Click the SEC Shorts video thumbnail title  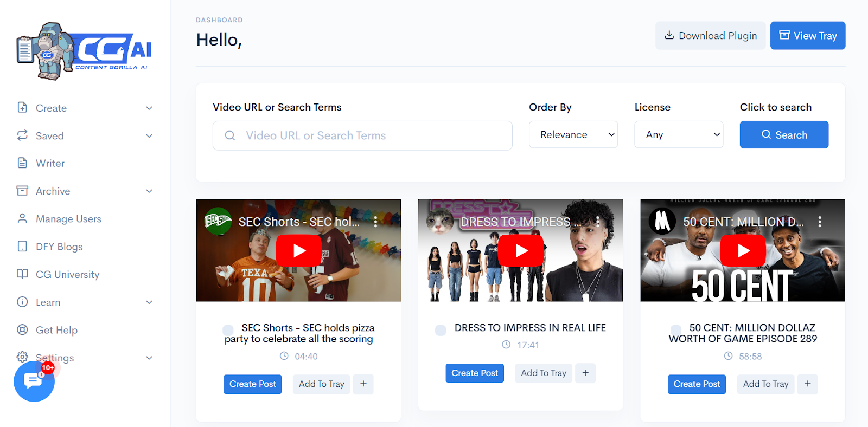pos(299,222)
